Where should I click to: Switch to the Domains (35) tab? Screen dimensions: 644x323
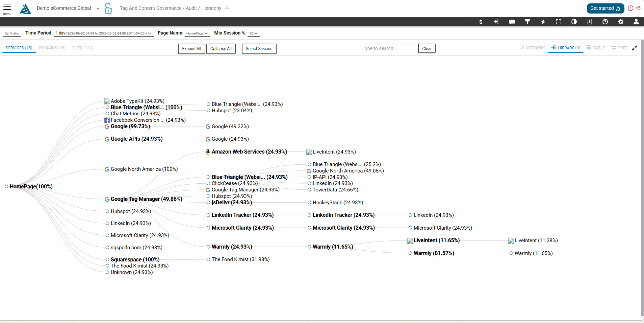pyautogui.click(x=52, y=48)
